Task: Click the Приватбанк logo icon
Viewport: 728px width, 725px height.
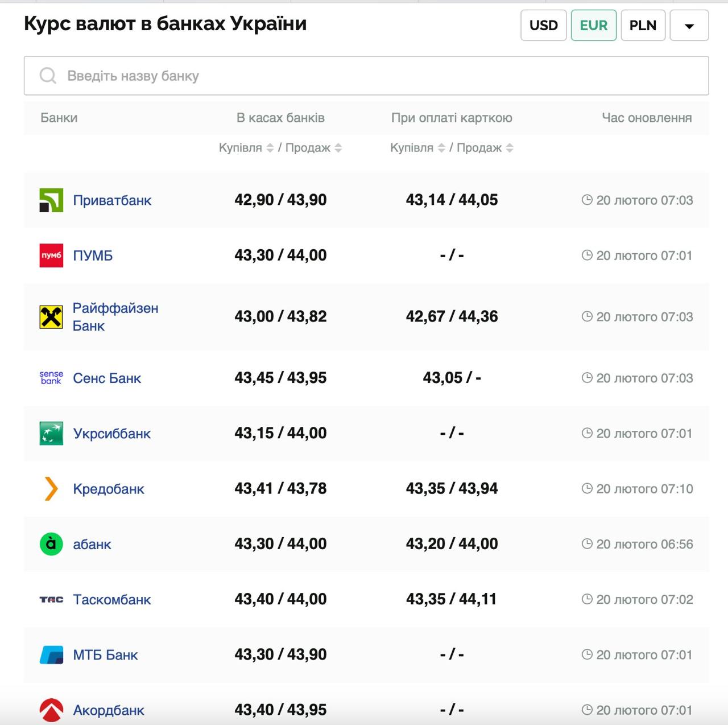Action: point(51,200)
